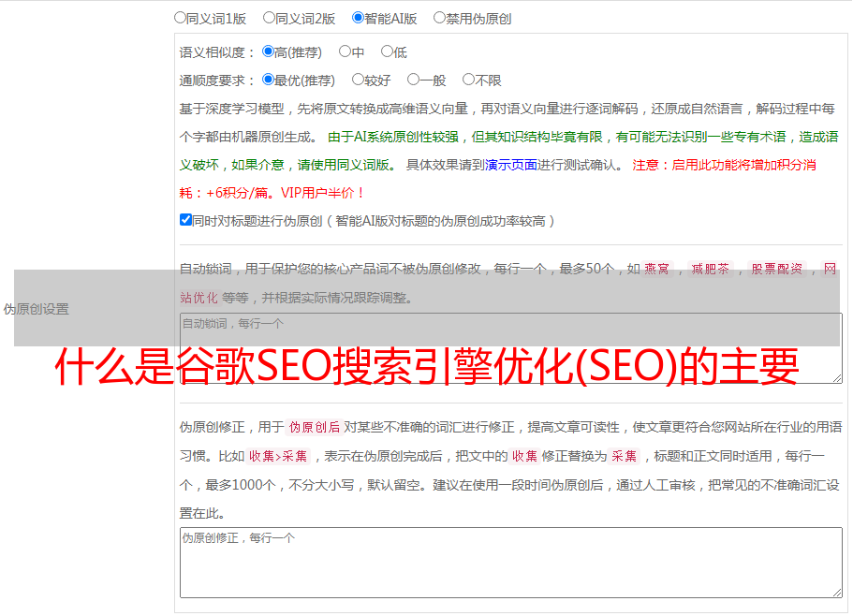
Task: Select the 同义词1版 radio option
Action: (x=180, y=18)
